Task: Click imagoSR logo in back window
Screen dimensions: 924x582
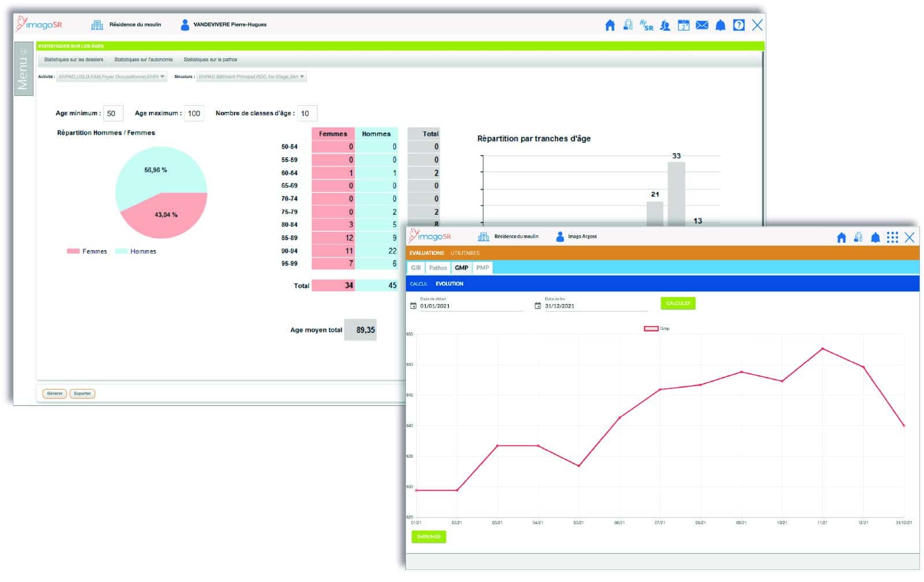Action: 39,24
